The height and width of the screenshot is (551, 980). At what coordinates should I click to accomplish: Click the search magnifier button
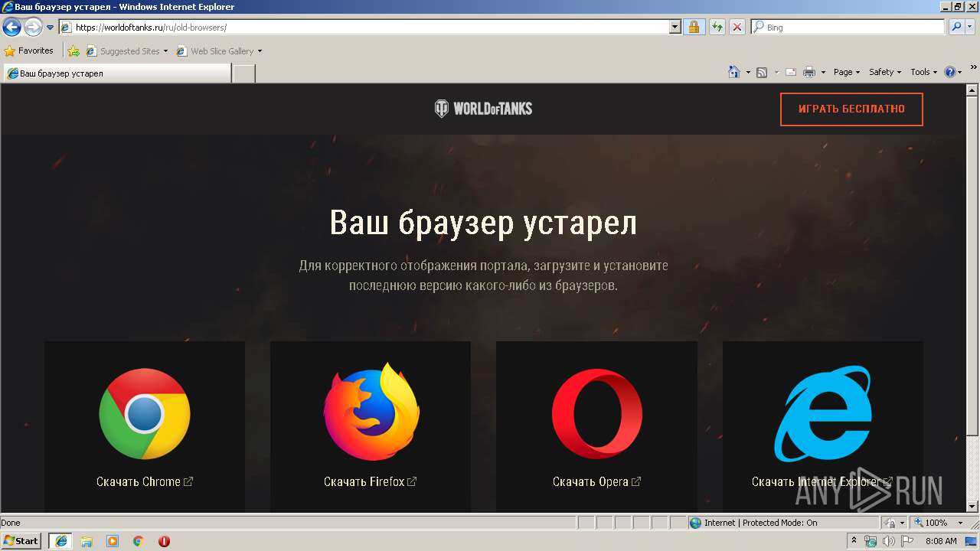click(956, 27)
